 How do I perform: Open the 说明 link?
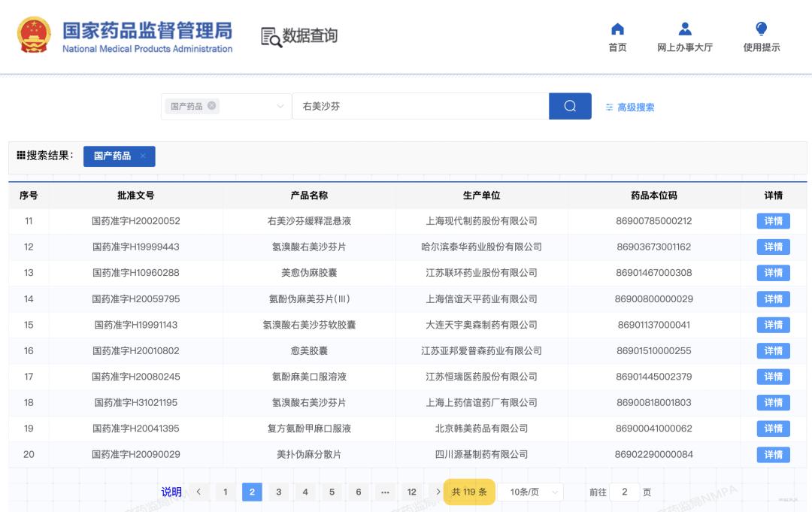pyautogui.click(x=173, y=491)
